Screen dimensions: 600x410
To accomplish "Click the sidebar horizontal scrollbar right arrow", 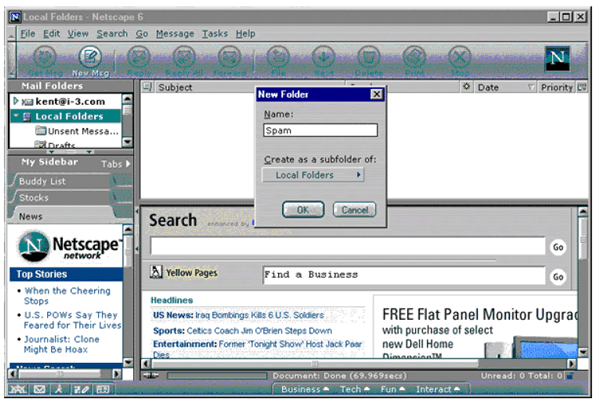I will 117,373.
